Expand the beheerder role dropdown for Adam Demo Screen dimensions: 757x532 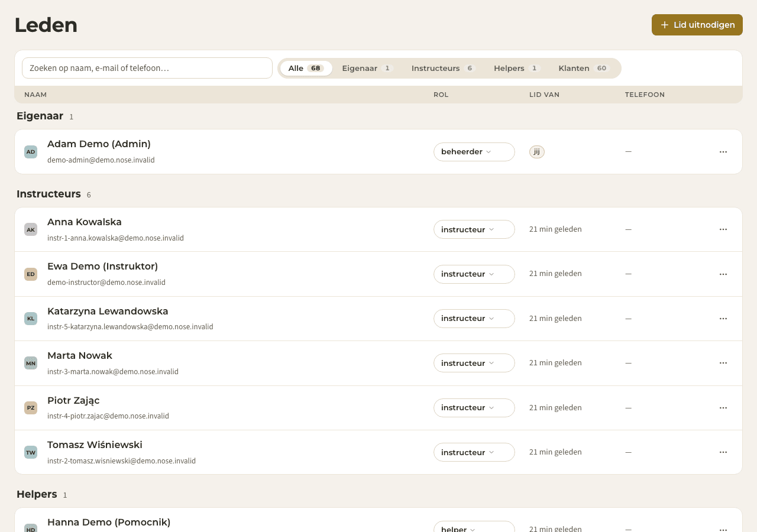[x=474, y=152]
